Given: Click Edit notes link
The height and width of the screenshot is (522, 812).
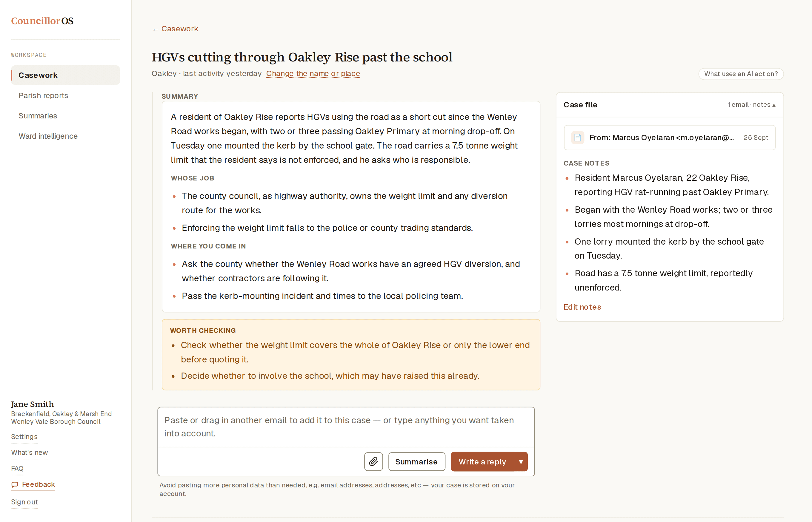Looking at the screenshot, I should [x=582, y=307].
